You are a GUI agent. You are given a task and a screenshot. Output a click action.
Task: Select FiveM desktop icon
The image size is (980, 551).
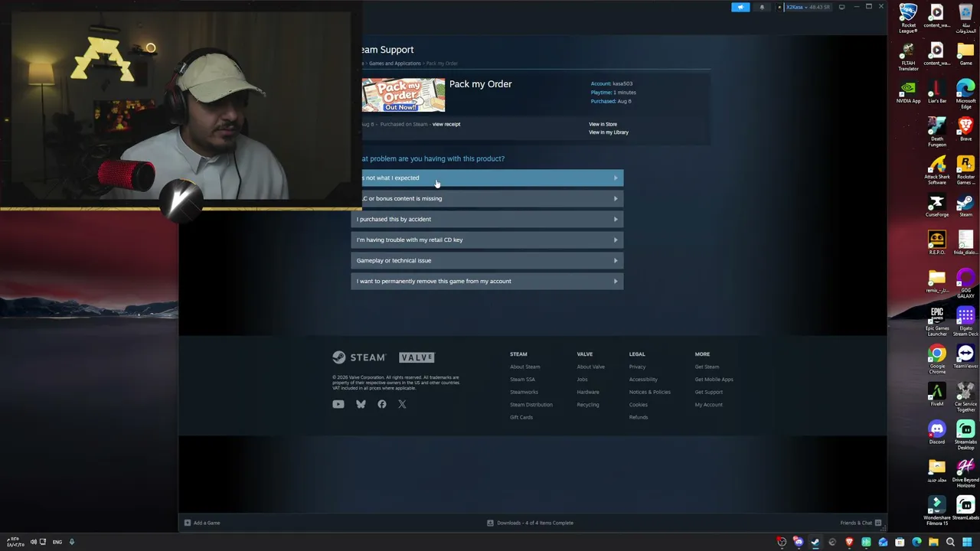pos(937,395)
